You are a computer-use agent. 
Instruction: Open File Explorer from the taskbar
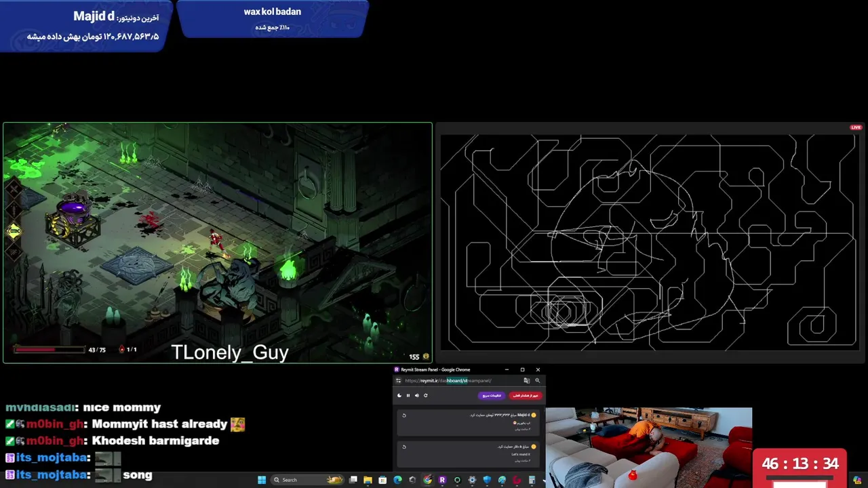tap(368, 480)
